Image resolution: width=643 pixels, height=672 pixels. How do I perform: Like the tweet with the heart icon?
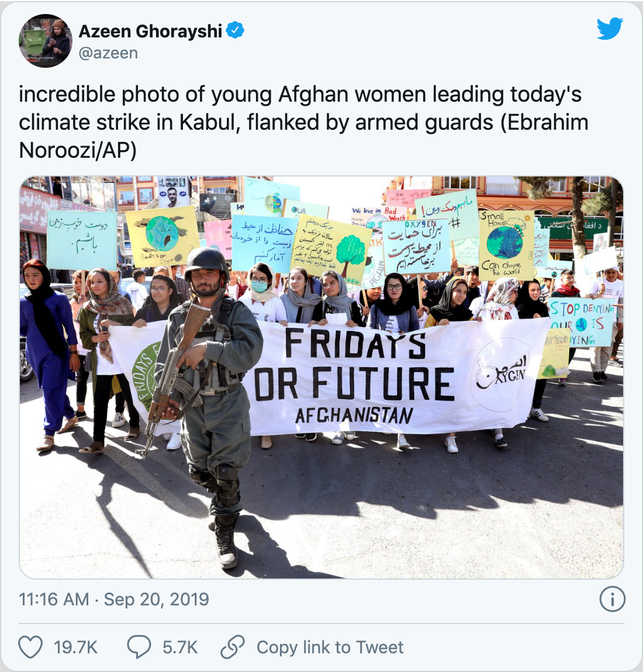30,647
